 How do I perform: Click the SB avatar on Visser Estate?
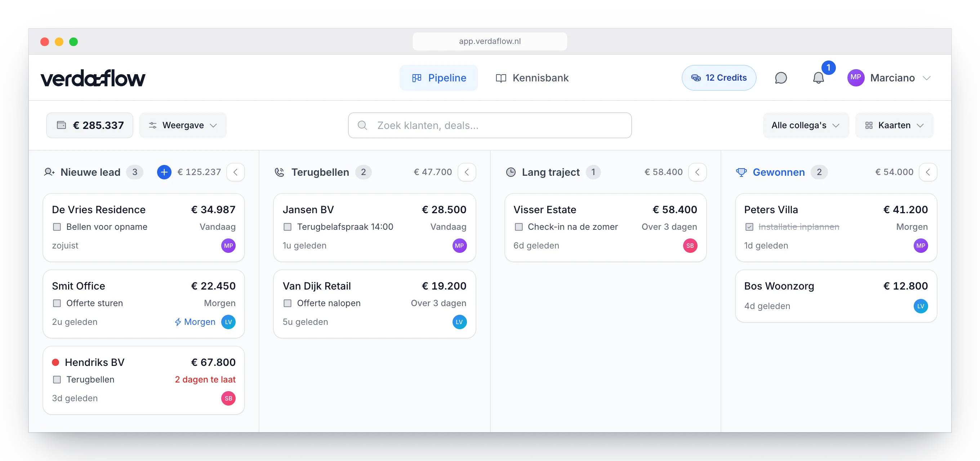click(690, 246)
